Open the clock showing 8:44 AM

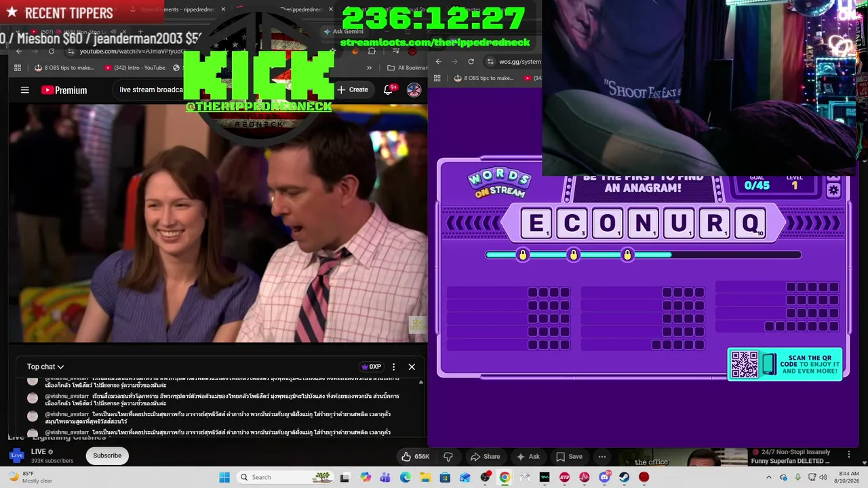tap(846, 477)
